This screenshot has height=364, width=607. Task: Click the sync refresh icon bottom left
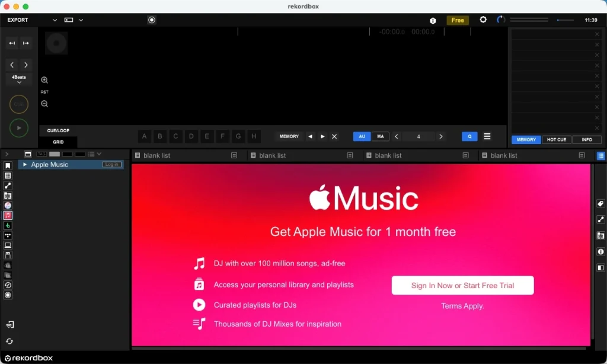point(9,341)
